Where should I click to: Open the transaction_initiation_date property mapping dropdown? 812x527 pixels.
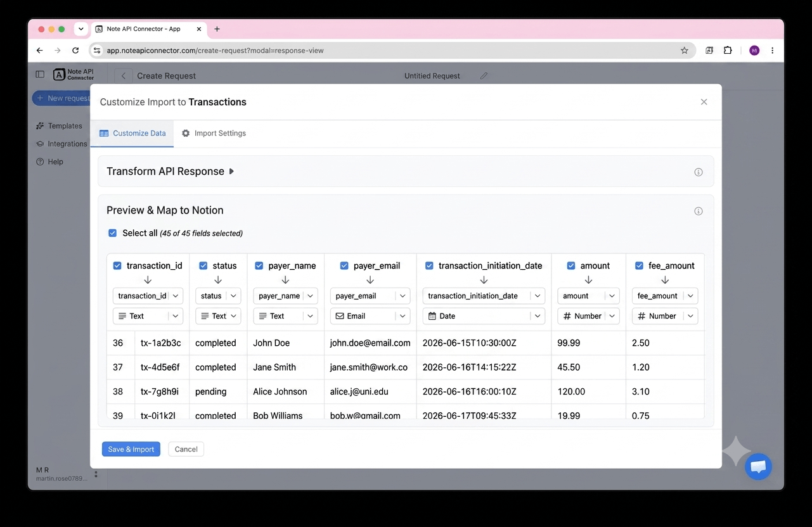point(484,296)
